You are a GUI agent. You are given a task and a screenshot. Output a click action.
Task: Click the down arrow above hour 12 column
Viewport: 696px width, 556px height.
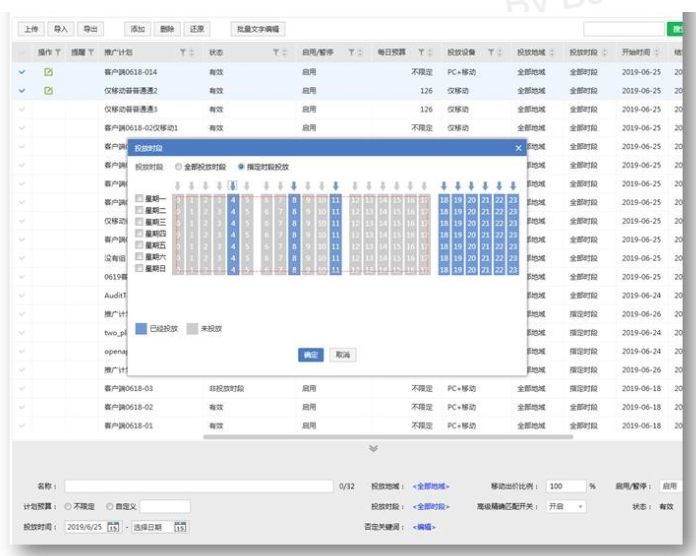pyautogui.click(x=355, y=185)
